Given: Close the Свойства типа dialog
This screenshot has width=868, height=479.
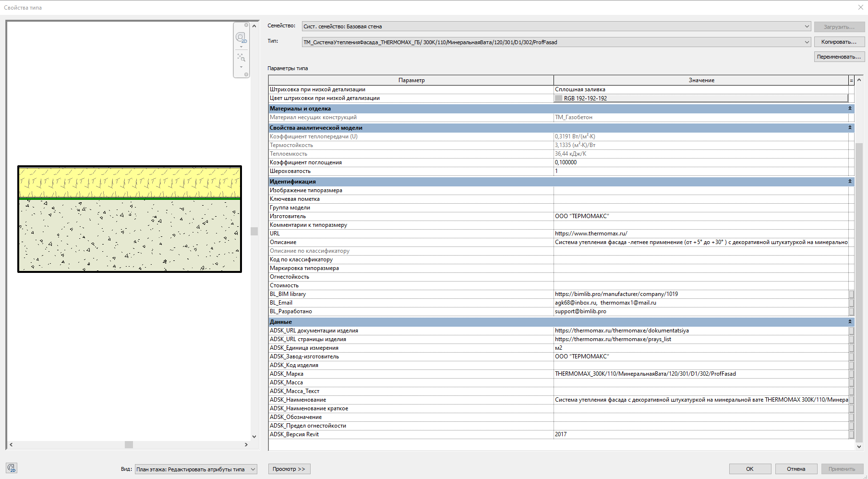Looking at the screenshot, I should 860,7.
